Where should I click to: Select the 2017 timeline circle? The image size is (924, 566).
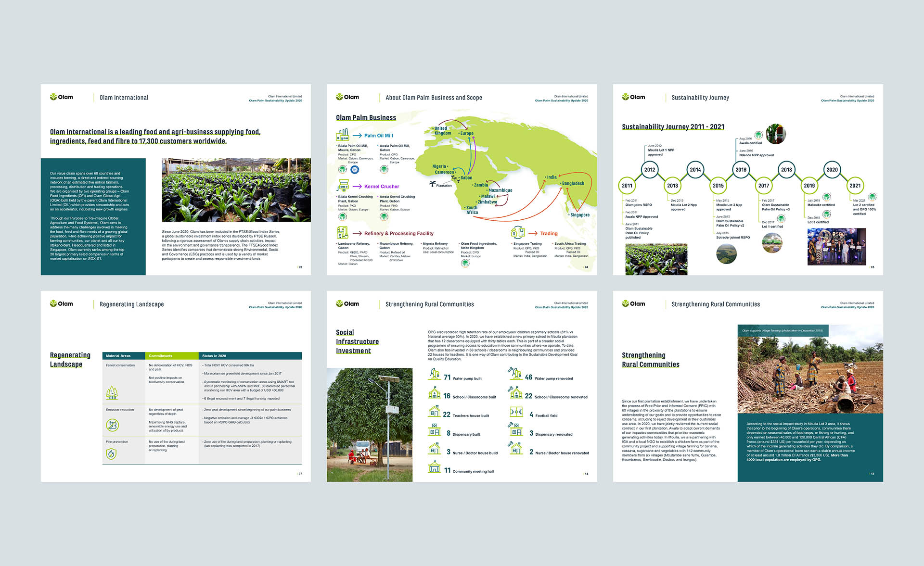[x=764, y=186]
